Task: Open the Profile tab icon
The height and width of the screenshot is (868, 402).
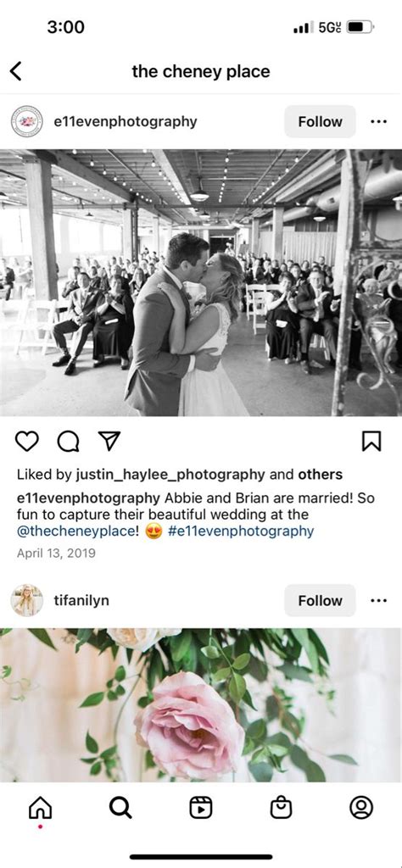Action: pos(361,808)
